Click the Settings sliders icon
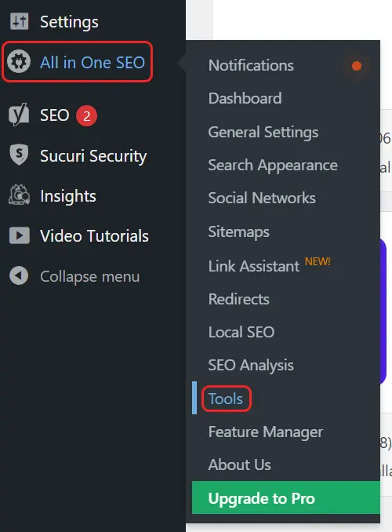The width and height of the screenshot is (392, 532). coord(20,21)
